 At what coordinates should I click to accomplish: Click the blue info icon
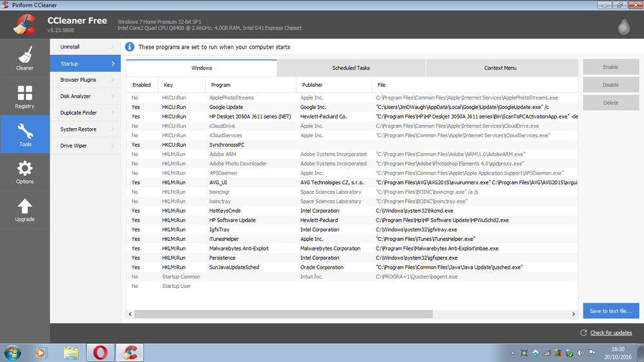(130, 47)
